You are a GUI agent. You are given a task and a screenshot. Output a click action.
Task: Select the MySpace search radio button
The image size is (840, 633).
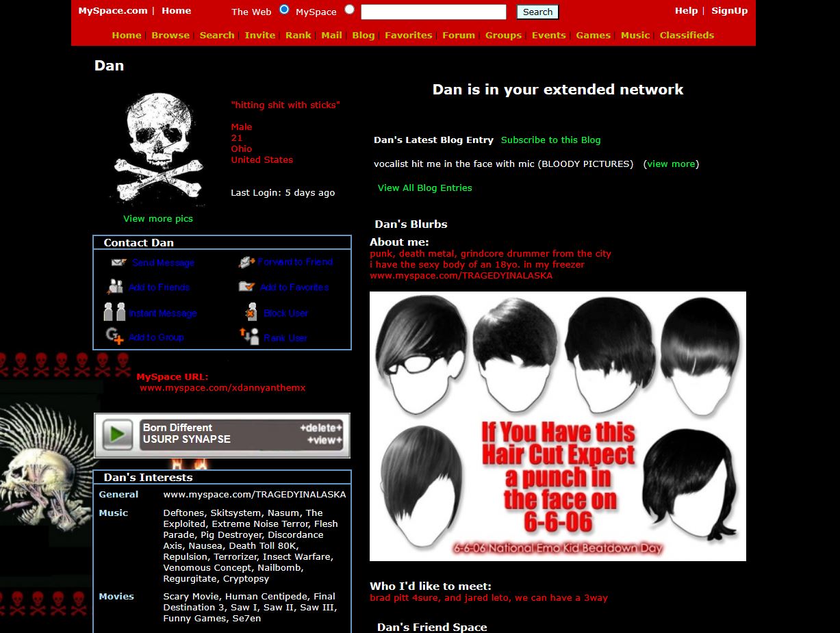[349, 10]
